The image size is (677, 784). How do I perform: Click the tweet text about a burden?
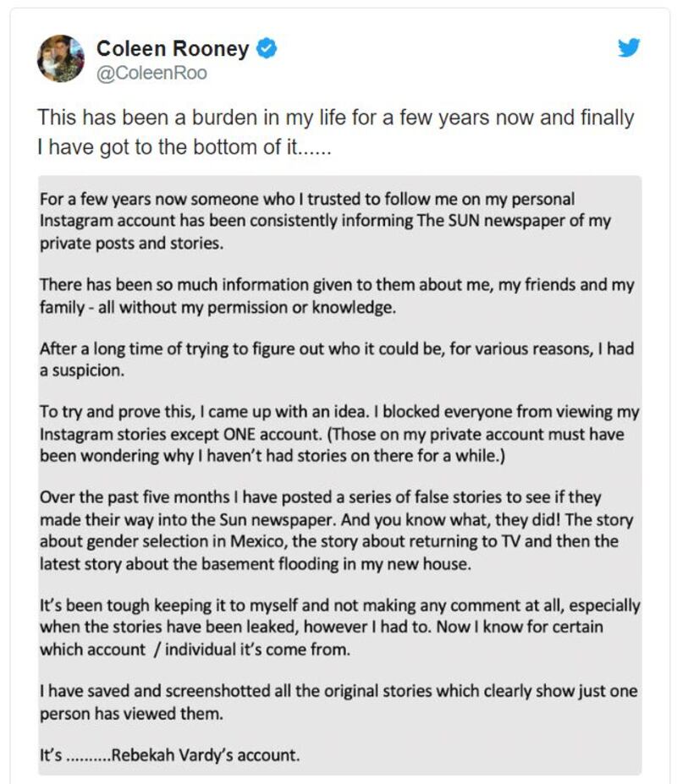(335, 131)
